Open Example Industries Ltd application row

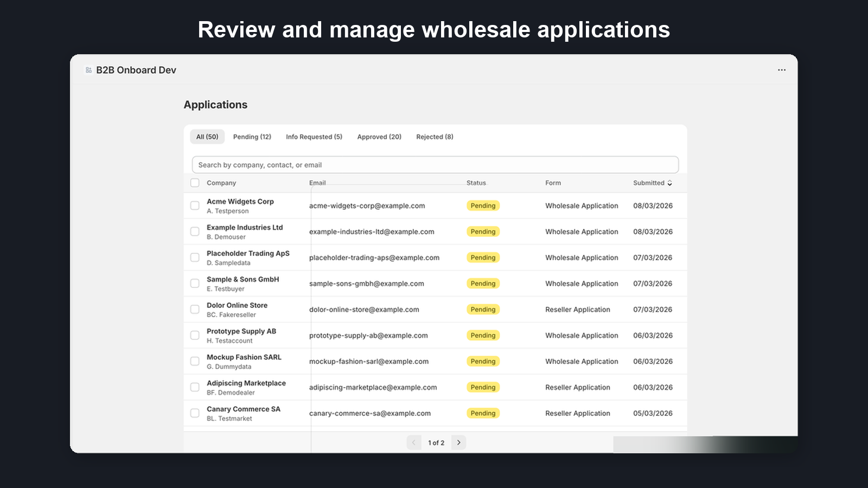[245, 232]
